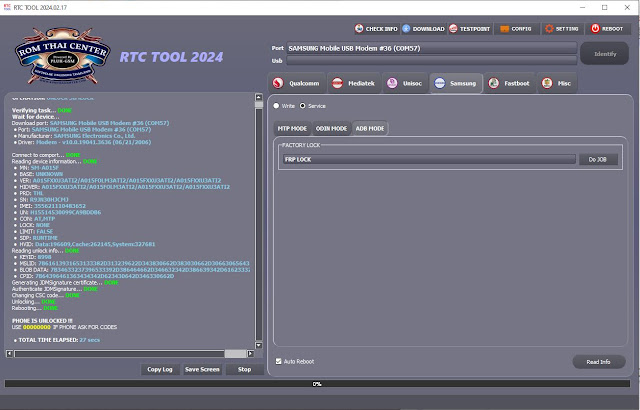Click the Stop button

point(244,369)
